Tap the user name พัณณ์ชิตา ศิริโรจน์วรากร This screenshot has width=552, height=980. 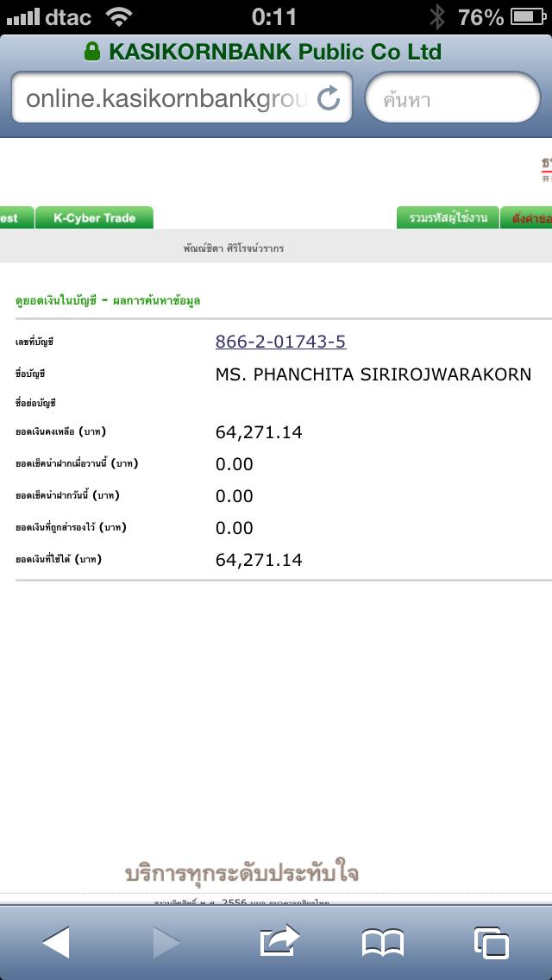(234, 248)
